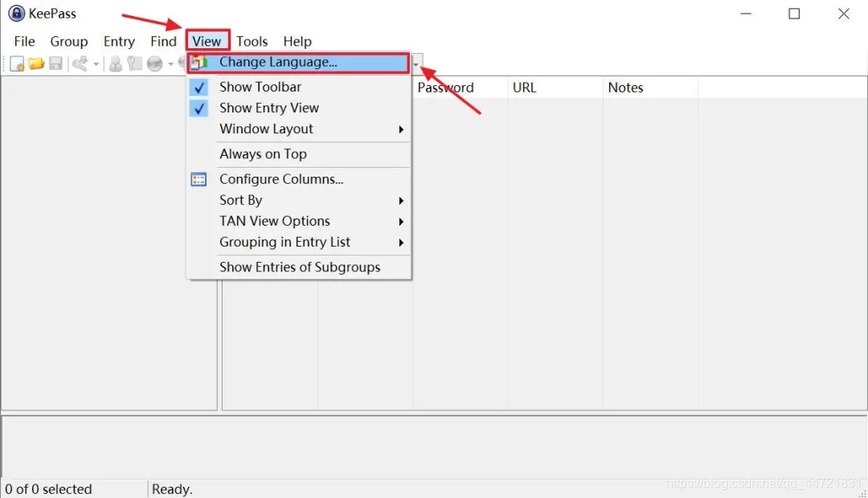The image size is (868, 498).
Task: Uncheck the Show Entry View checkmark
Action: click(199, 108)
